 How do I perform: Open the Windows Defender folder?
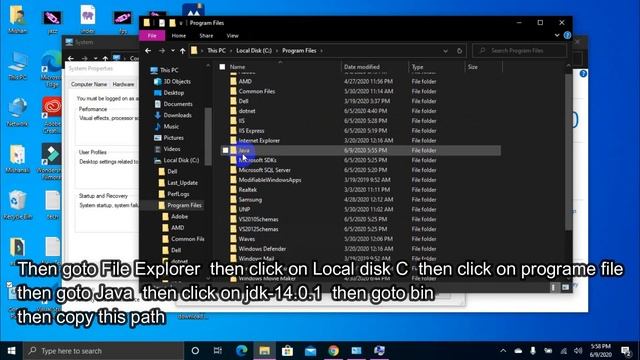(x=262, y=249)
